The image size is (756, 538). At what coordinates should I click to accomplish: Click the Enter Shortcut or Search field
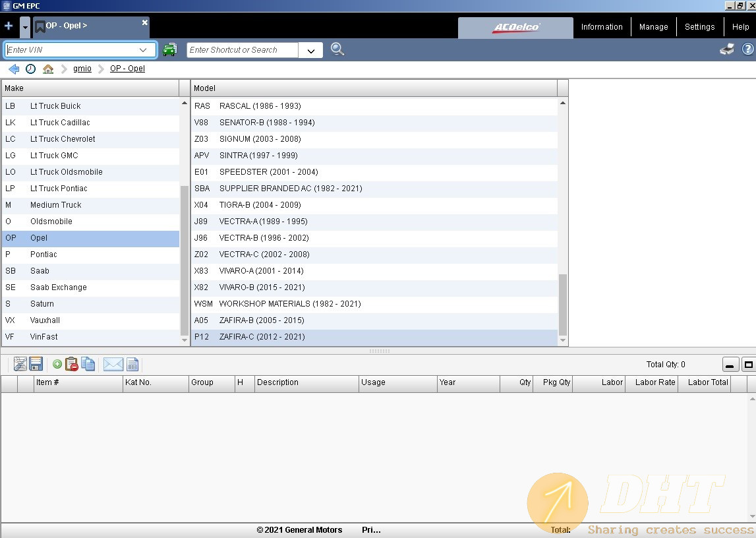coord(243,50)
